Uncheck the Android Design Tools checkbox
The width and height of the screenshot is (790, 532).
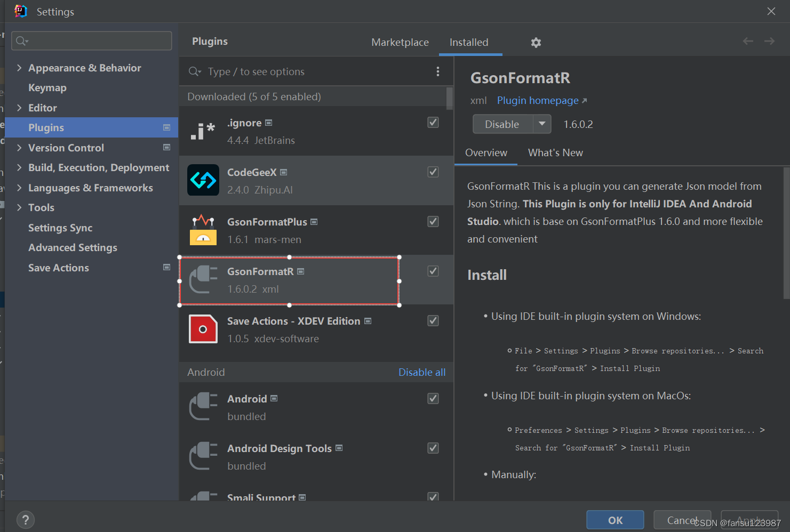(433, 448)
